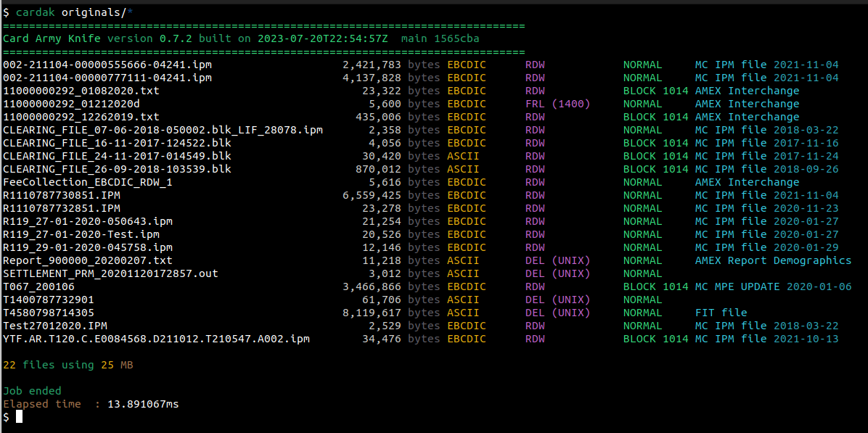Viewport: 868px width, 433px height.
Task: Click the 8,119,617 byte size value
Action: (x=371, y=313)
